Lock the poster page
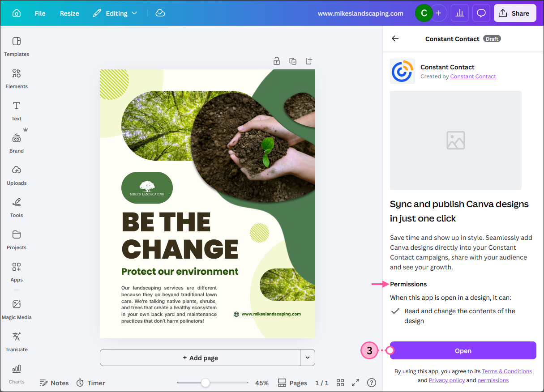 [277, 61]
